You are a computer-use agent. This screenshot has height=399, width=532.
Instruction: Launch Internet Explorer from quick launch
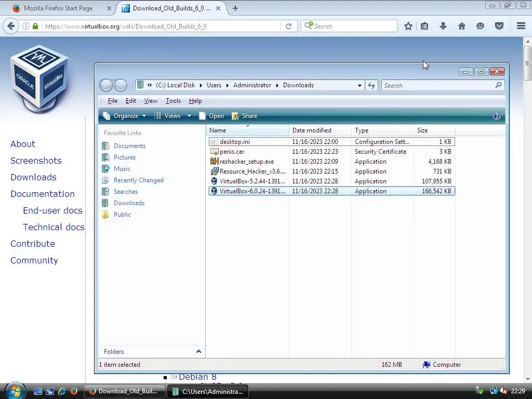pyautogui.click(x=62, y=391)
